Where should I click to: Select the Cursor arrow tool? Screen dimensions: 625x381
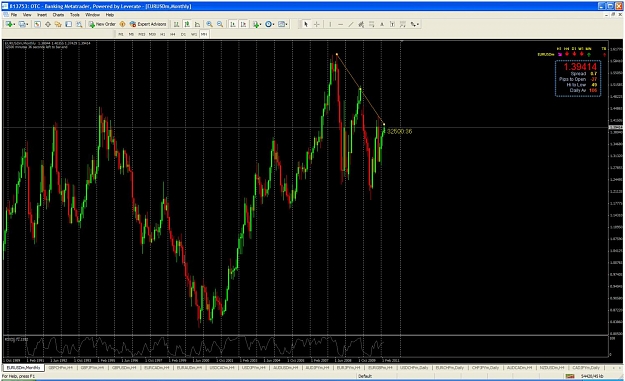coord(306,24)
